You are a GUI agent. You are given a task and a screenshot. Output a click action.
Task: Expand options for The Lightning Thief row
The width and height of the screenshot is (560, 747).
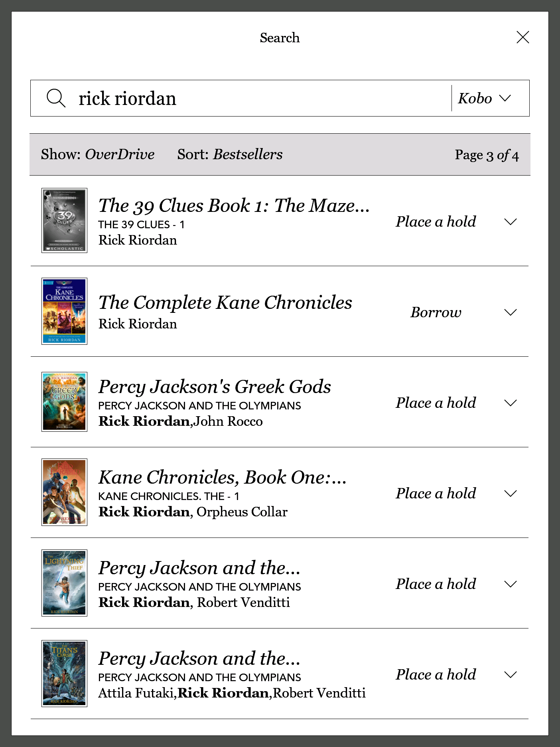click(x=510, y=584)
